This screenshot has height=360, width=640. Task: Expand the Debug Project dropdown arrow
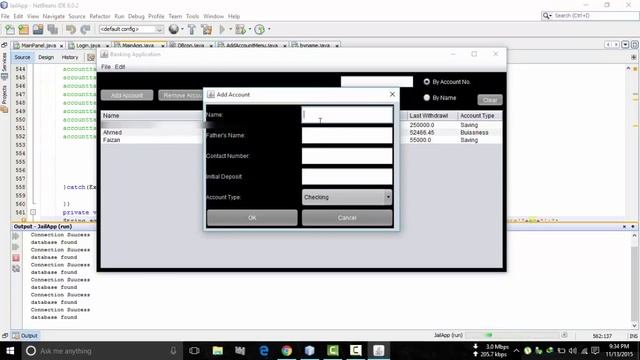point(249,29)
